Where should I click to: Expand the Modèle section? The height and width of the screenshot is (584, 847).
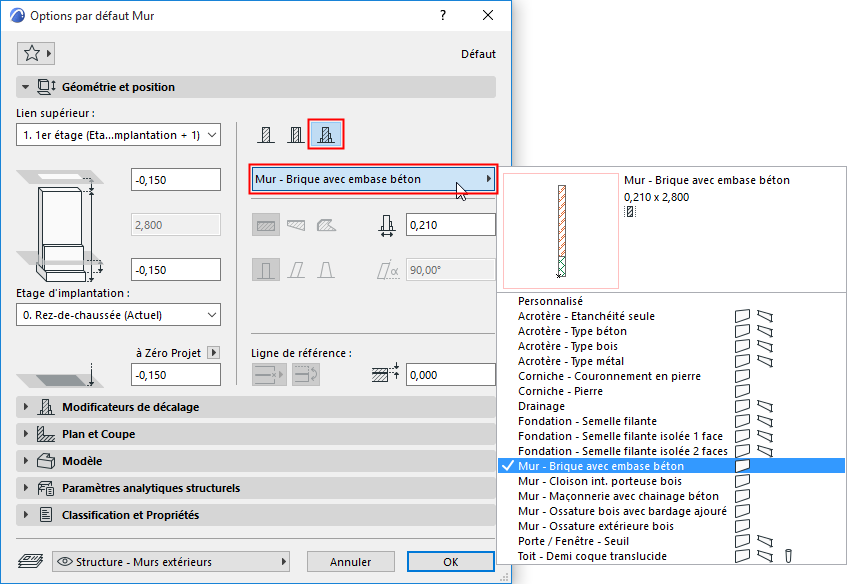pyautogui.click(x=25, y=461)
